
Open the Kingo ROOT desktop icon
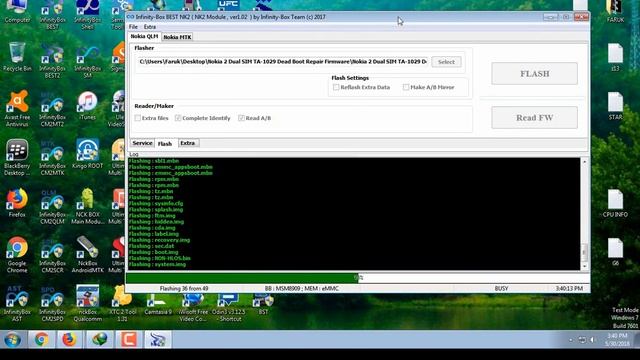tap(87, 154)
